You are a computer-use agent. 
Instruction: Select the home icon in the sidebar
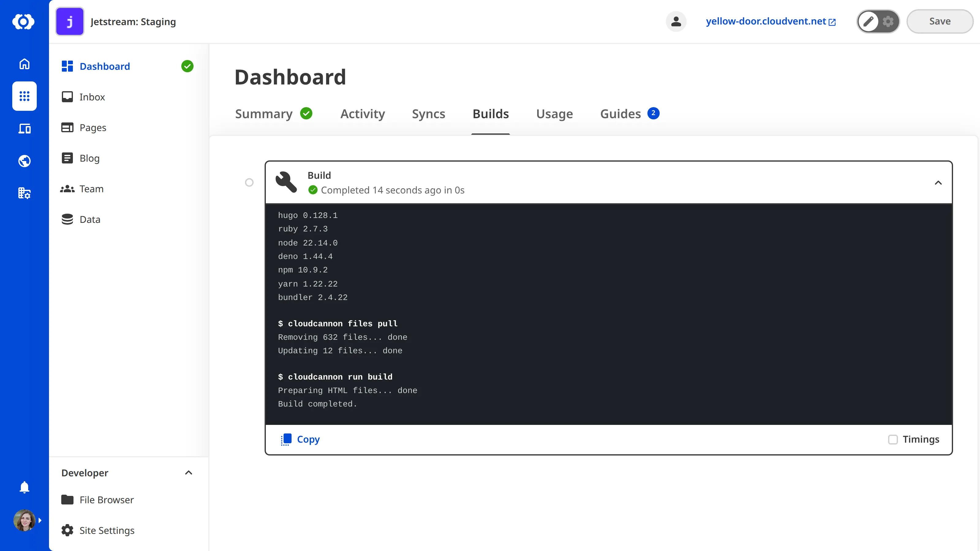pyautogui.click(x=24, y=64)
